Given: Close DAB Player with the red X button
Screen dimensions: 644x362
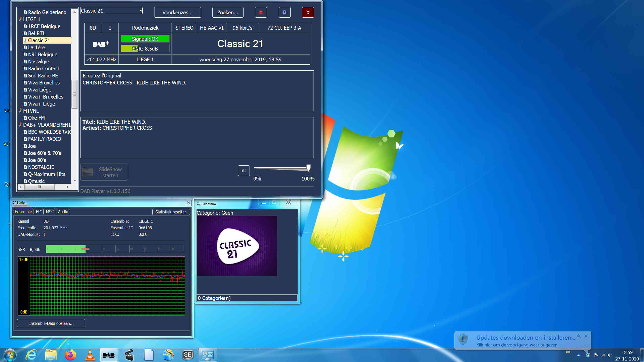Looking at the screenshot, I should tap(308, 12).
